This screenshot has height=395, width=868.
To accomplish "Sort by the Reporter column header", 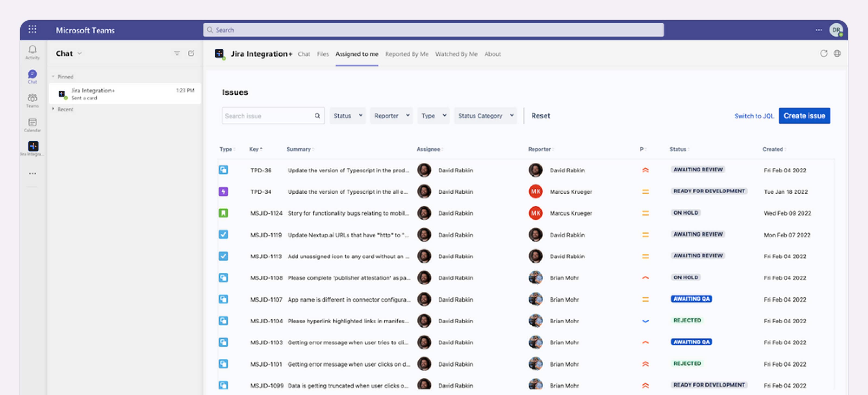I will (x=541, y=149).
